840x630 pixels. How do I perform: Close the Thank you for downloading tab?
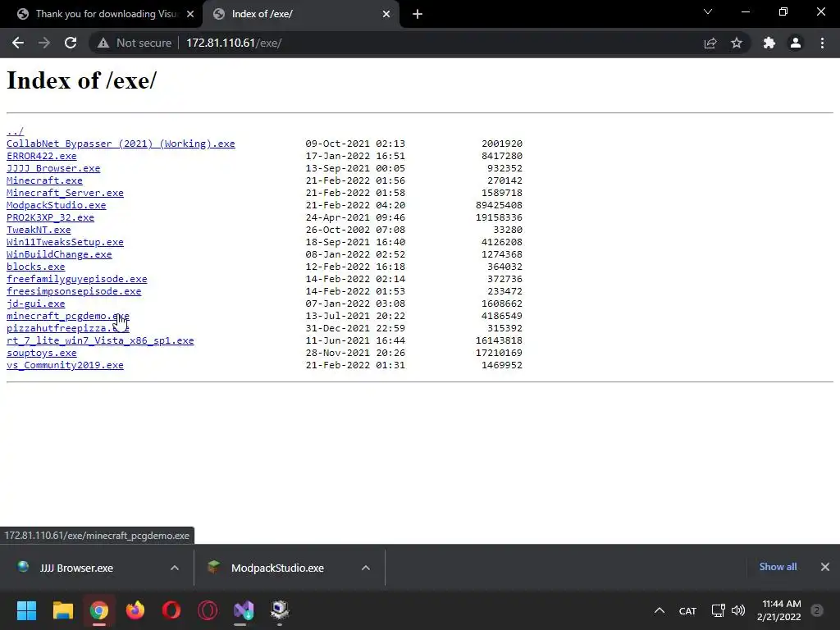pyautogui.click(x=190, y=14)
